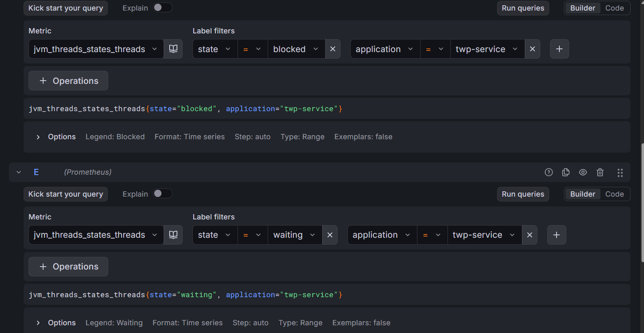644x333 pixels.
Task: Remove application filter in query E
Action: (x=530, y=235)
